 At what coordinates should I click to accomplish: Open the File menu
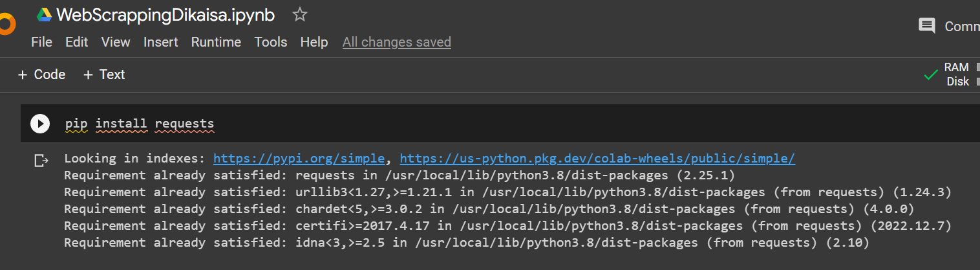tap(41, 42)
